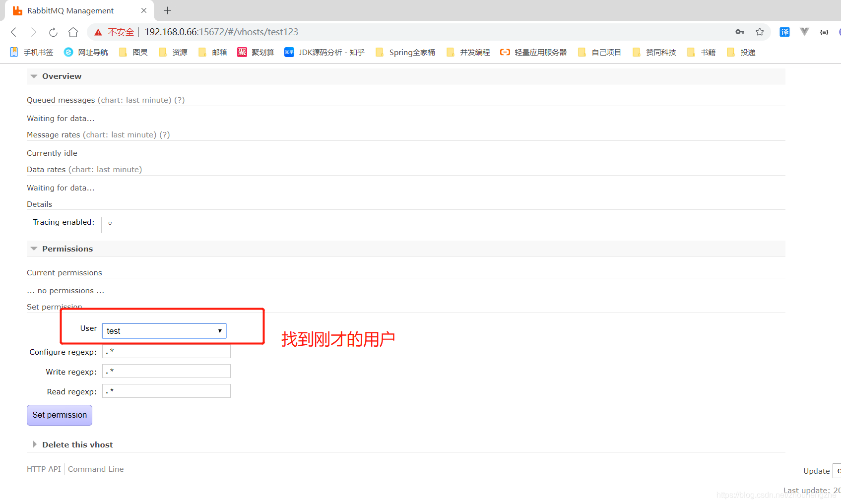841x504 pixels.
Task: Click the 'Currently idle' text
Action: [52, 153]
